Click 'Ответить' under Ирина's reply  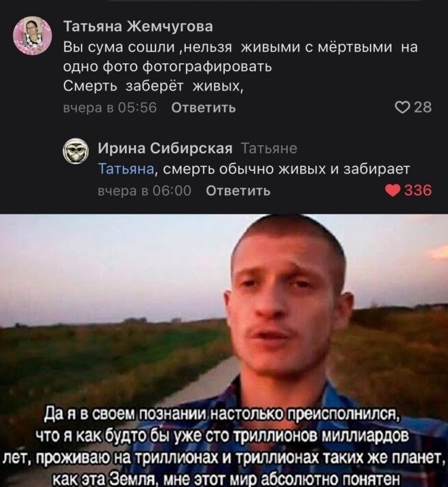coord(238,191)
